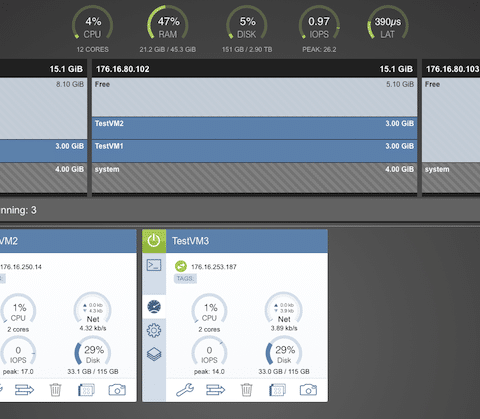Screen dimensions: 480x419
Task: Click the TAGS label on TestVM3
Action: [x=185, y=278]
